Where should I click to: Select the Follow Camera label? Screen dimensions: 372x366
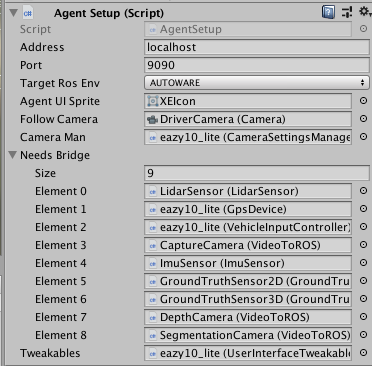coord(59,119)
